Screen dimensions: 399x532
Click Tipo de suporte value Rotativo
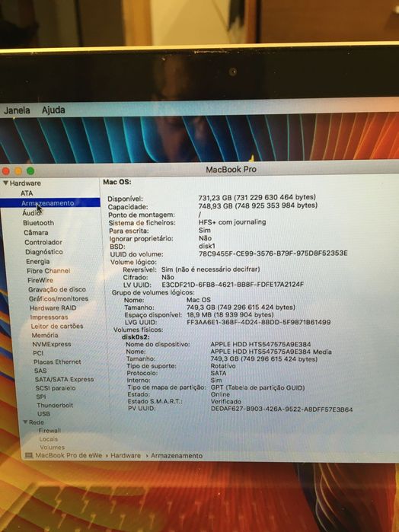click(x=223, y=366)
